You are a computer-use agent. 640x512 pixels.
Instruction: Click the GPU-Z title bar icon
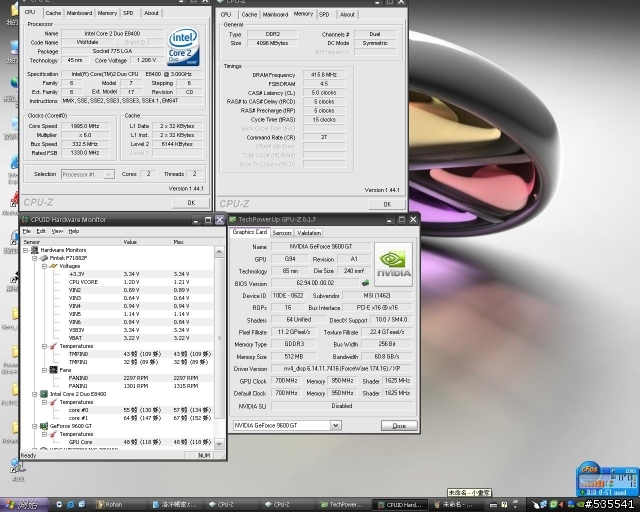[x=233, y=220]
